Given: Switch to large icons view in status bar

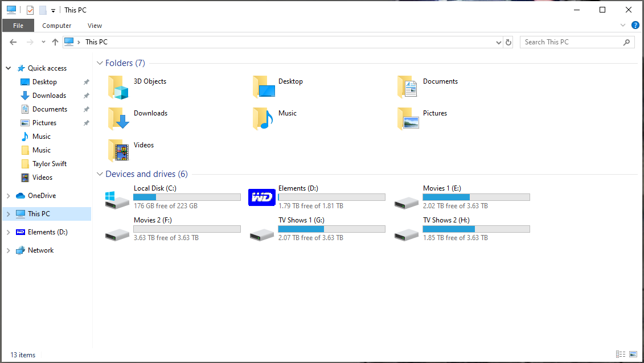Looking at the screenshot, I should [x=634, y=354].
